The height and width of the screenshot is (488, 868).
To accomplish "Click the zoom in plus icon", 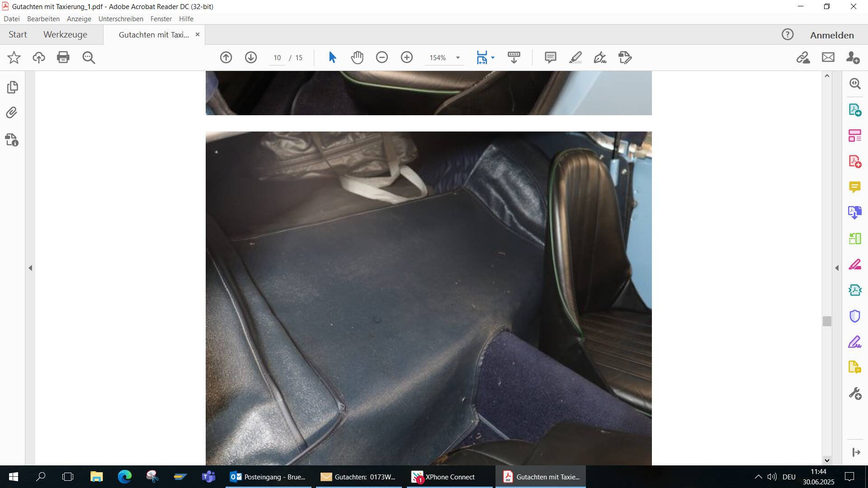I will pyautogui.click(x=407, y=57).
